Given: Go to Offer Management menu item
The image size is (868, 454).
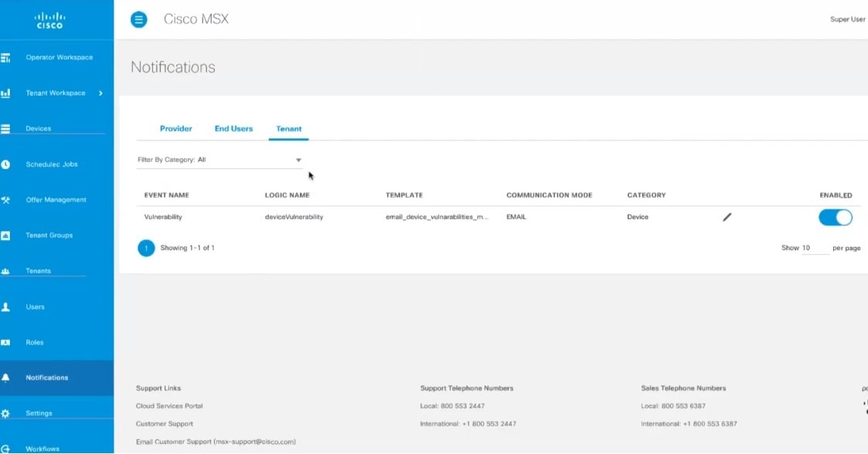Looking at the screenshot, I should tap(56, 200).
